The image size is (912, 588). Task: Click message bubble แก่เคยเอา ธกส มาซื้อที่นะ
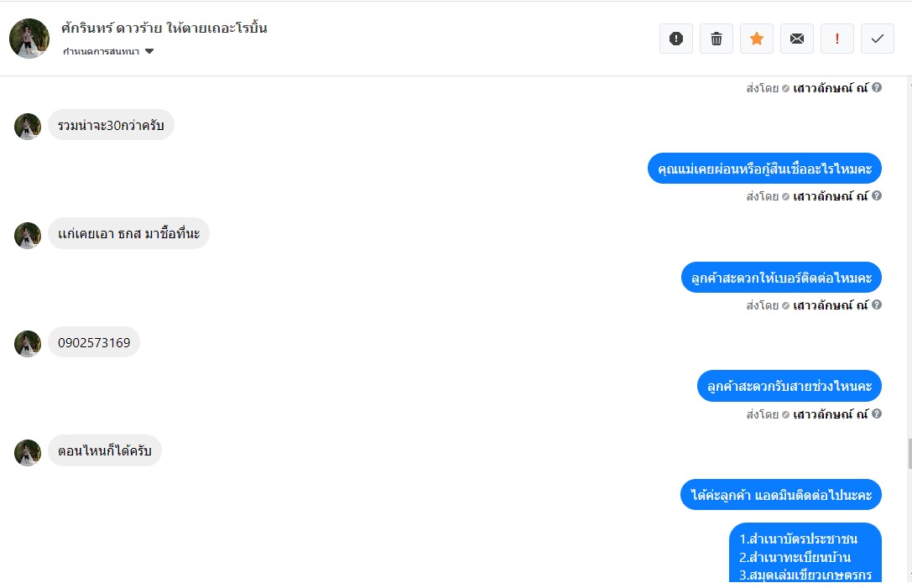coord(128,234)
